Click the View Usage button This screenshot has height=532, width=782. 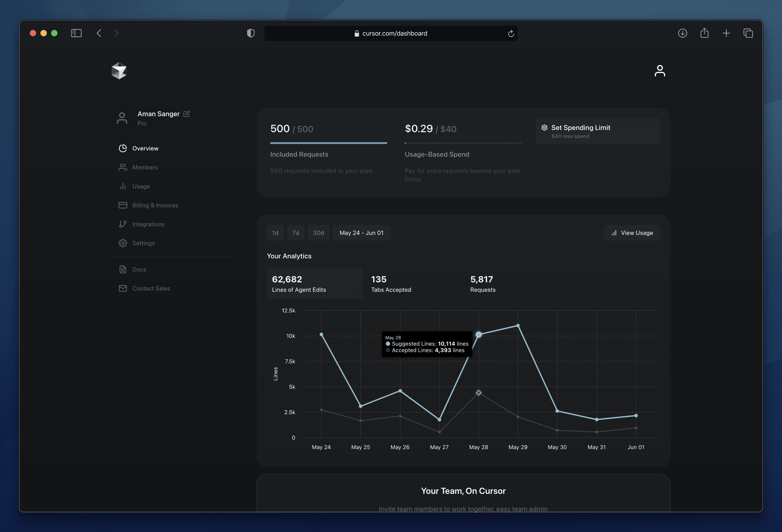(x=632, y=233)
